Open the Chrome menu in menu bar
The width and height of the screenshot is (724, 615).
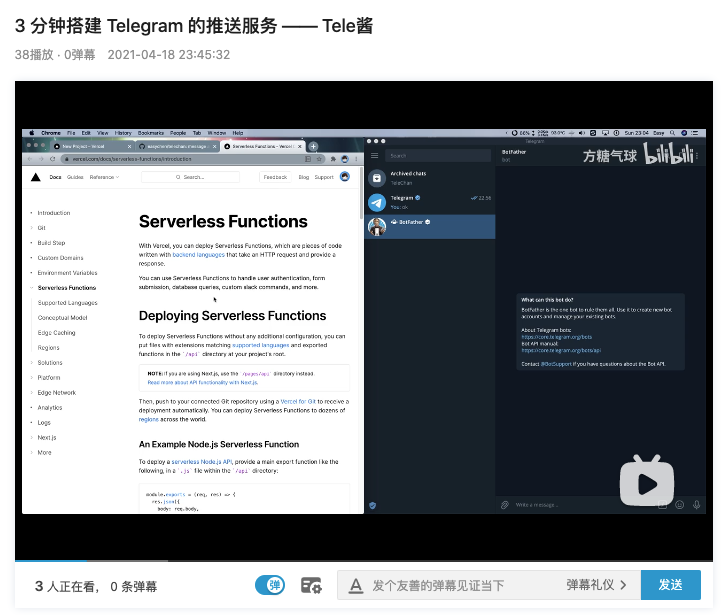click(51, 133)
